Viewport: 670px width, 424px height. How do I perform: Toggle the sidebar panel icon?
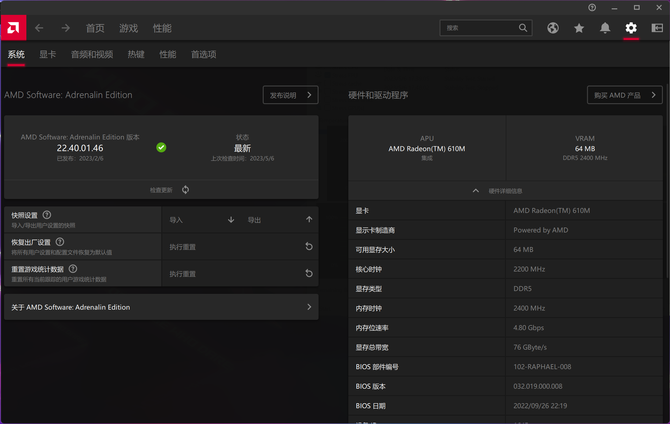(657, 28)
